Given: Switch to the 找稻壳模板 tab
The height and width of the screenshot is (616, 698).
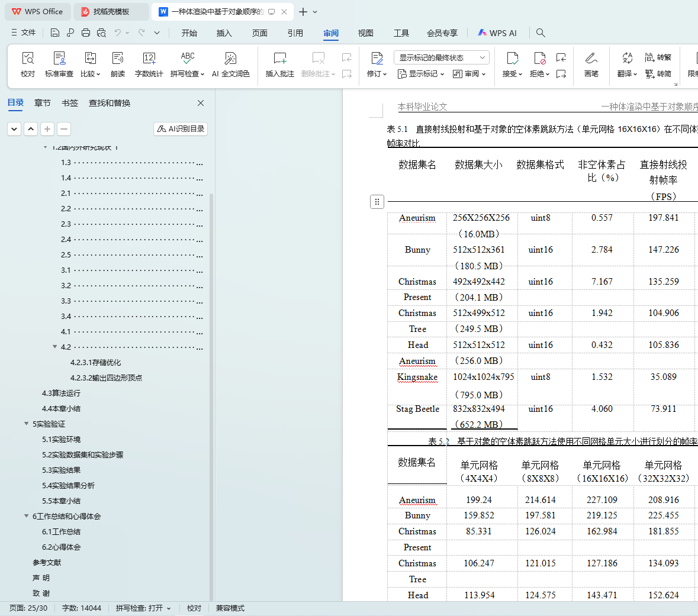Looking at the screenshot, I should (x=111, y=12).
